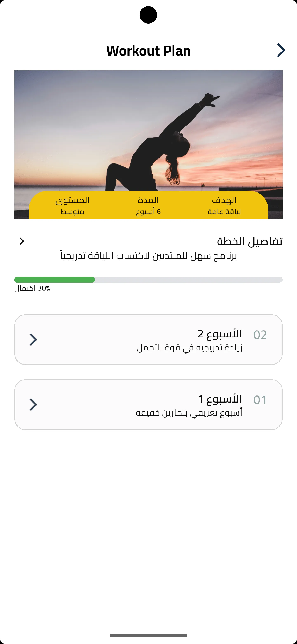Open the الأسبوع 2 week title

pos(220,334)
